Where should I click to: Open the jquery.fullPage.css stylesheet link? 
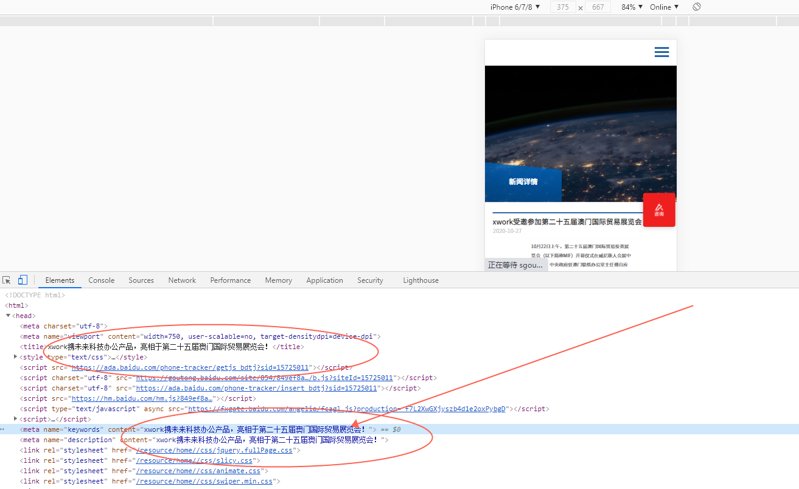pos(214,450)
